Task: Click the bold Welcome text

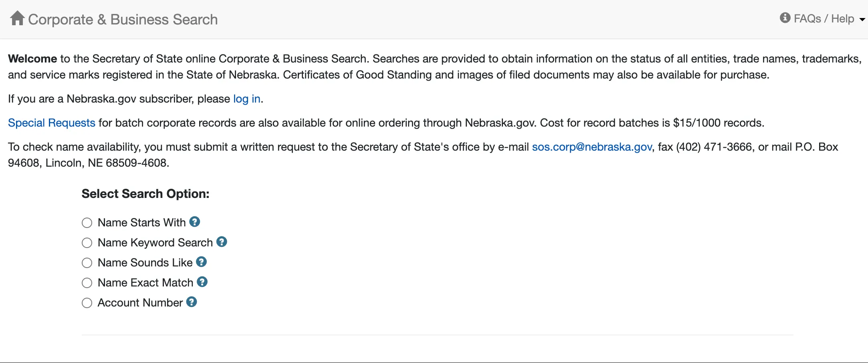Action: [32, 58]
